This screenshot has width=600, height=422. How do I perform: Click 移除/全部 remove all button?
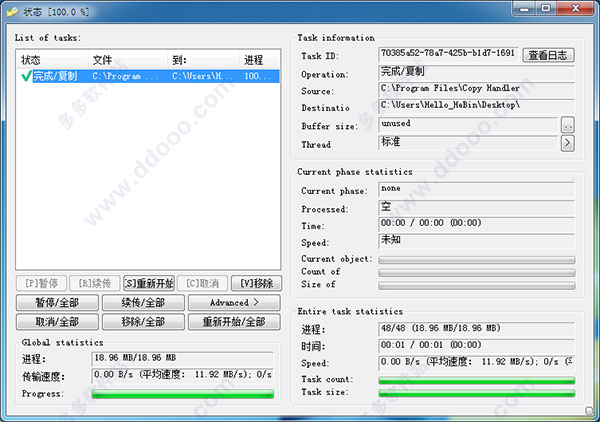click(x=143, y=322)
